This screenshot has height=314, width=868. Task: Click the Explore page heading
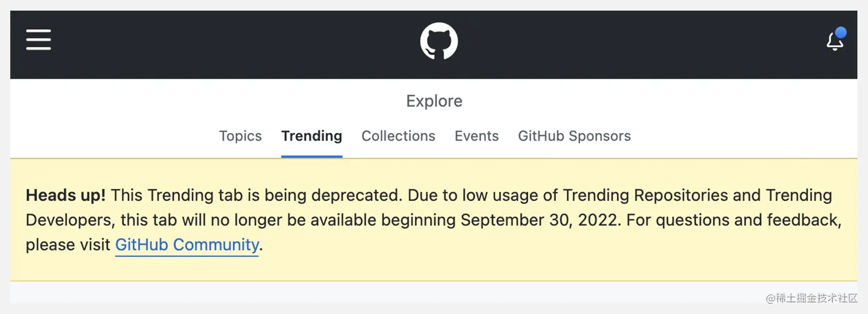click(x=434, y=101)
